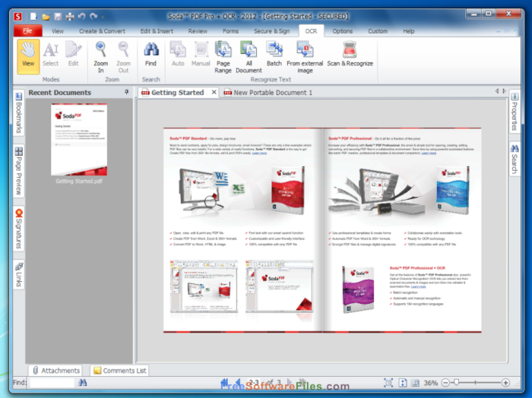Click the Find text input field
The image size is (532, 398).
pos(52,383)
